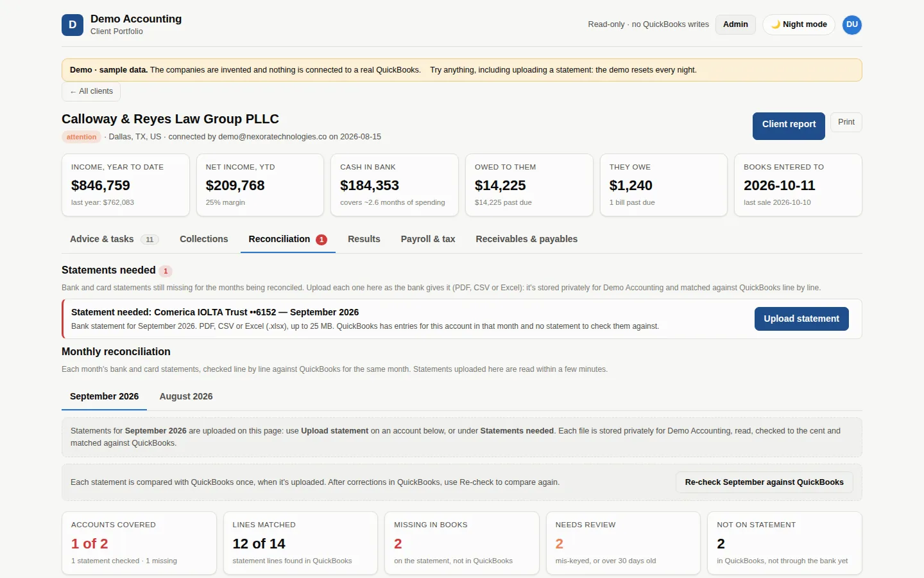The height and width of the screenshot is (578, 924).
Task: Click the 'Monthly reconciliation' heading
Action: (x=116, y=351)
